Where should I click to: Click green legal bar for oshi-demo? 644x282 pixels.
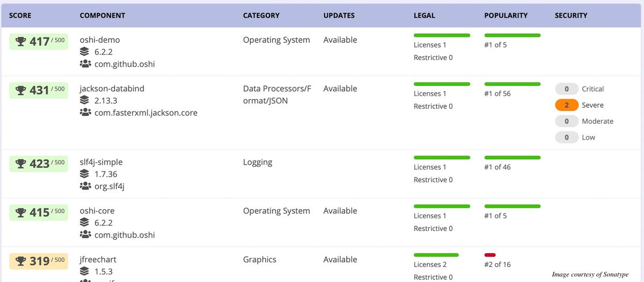(x=442, y=35)
